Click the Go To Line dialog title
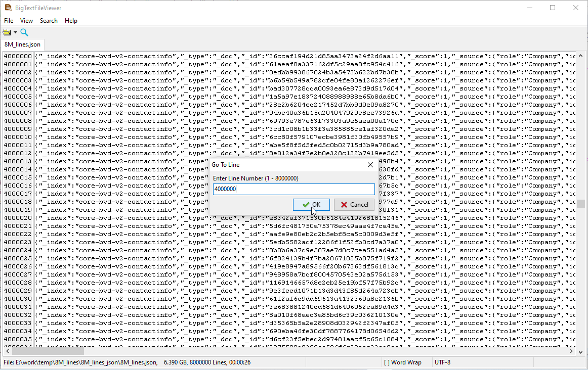The height and width of the screenshot is (370, 588). tap(225, 165)
